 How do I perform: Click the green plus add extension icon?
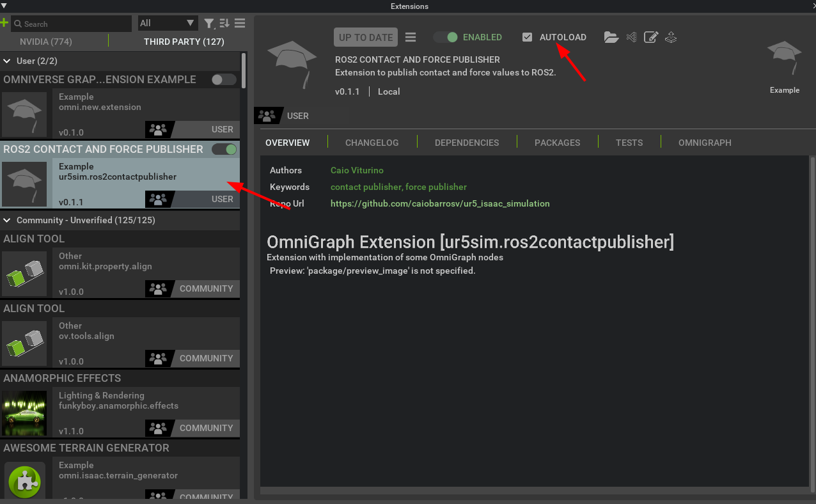pos(4,23)
